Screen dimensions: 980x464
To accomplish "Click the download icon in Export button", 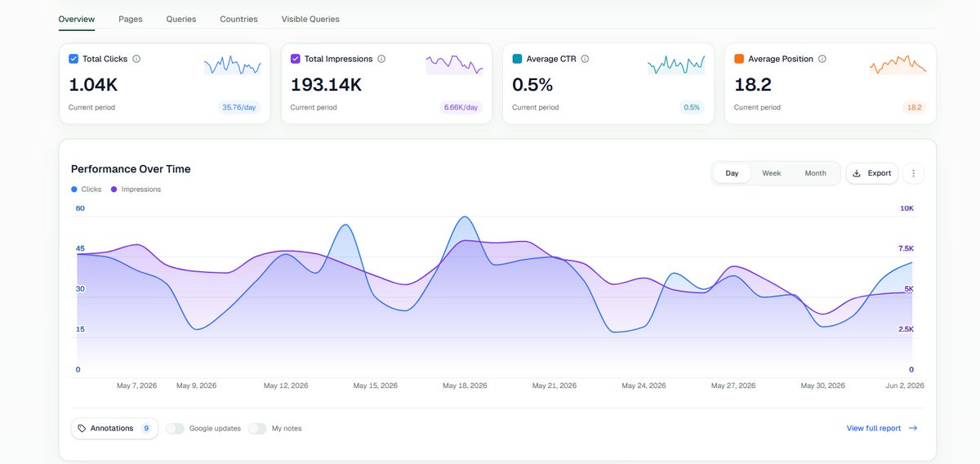I will (x=857, y=173).
